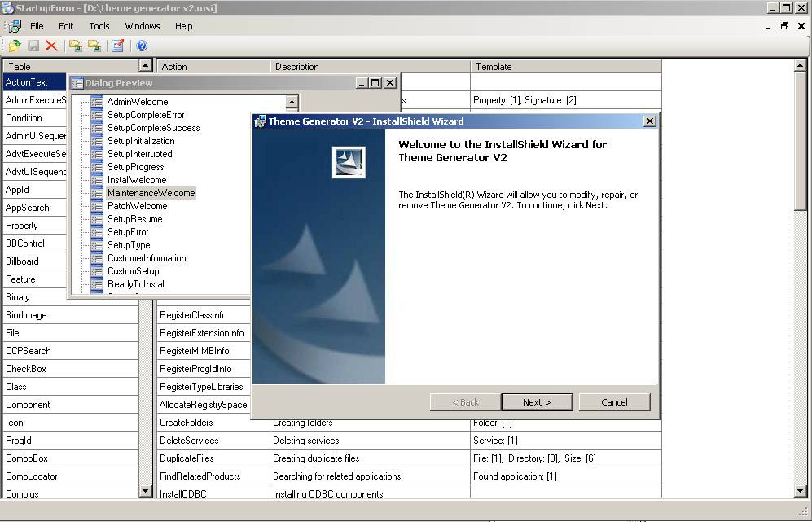Click the dialog edit pencil toolbar icon
Image resolution: width=812 pixels, height=522 pixels.
coord(117,46)
